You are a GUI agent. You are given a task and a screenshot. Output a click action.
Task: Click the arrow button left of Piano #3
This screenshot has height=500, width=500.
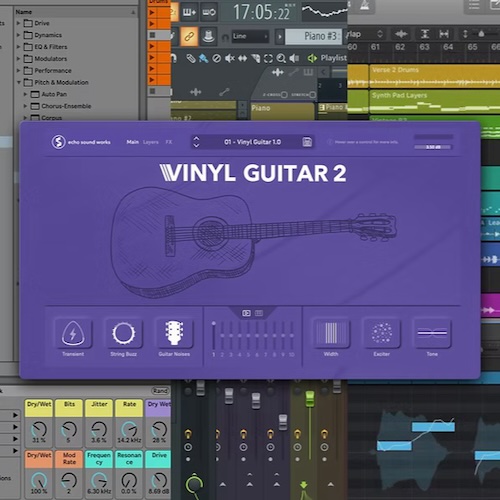pos(279,36)
